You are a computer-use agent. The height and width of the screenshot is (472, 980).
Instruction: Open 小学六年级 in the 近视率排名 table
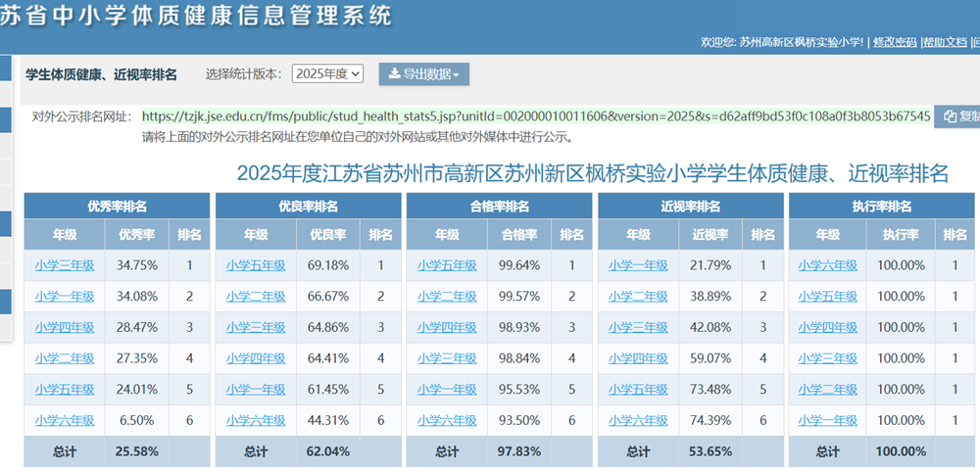coord(638,420)
